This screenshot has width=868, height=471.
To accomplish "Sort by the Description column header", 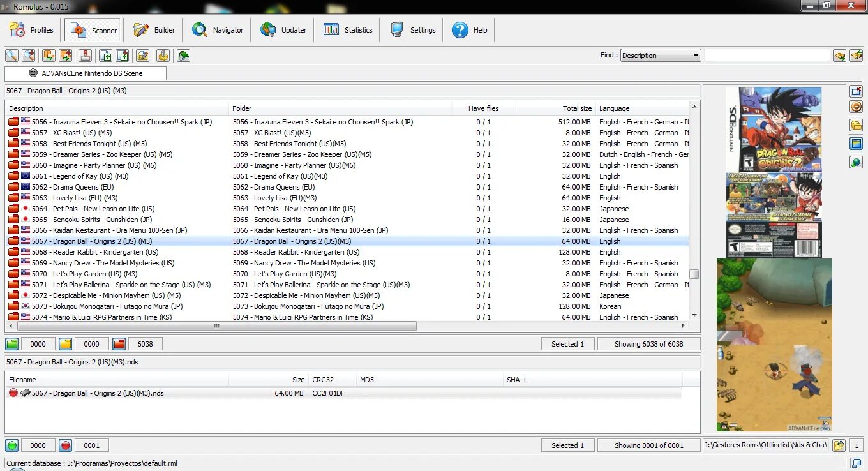I will pyautogui.click(x=117, y=108).
